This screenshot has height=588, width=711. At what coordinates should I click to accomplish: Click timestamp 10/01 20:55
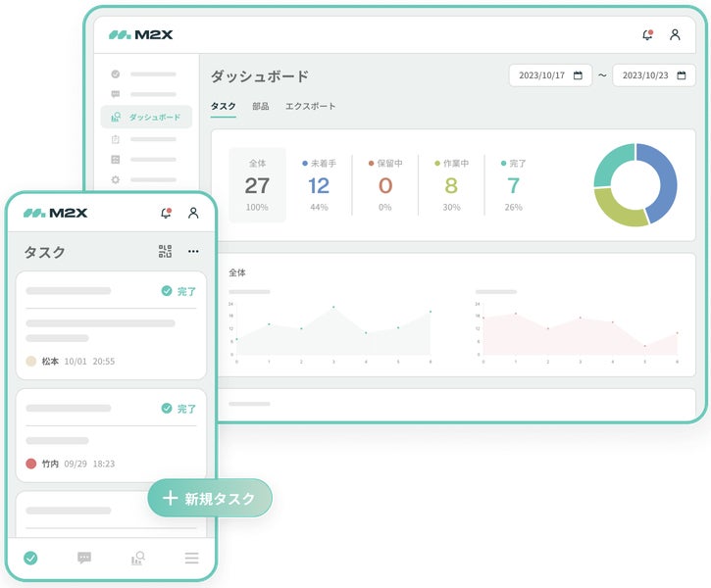(89, 361)
